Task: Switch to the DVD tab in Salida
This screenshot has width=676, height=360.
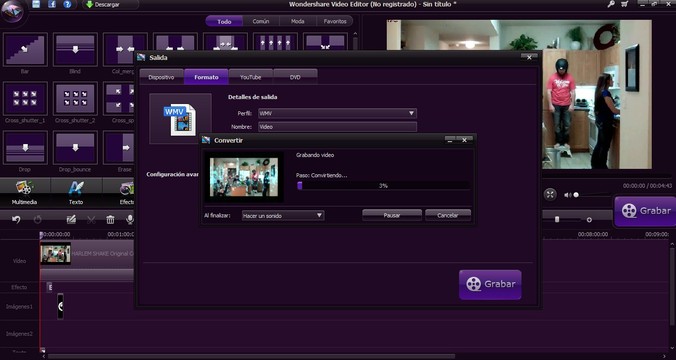Action: [x=295, y=77]
